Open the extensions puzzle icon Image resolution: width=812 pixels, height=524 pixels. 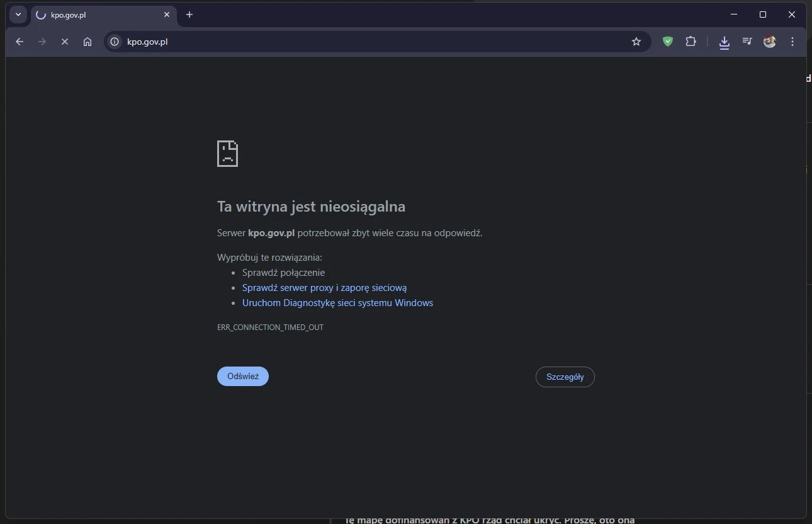(691, 42)
